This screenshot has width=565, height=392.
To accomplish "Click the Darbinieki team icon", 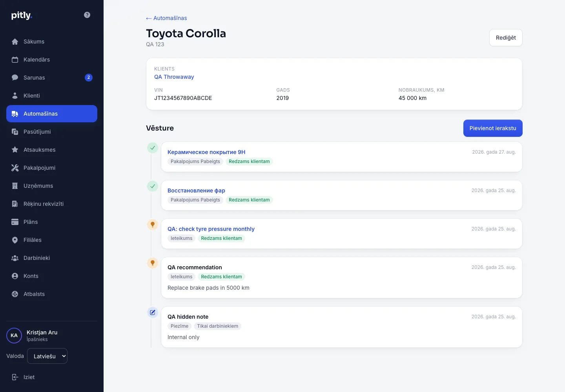I will 15,258.
